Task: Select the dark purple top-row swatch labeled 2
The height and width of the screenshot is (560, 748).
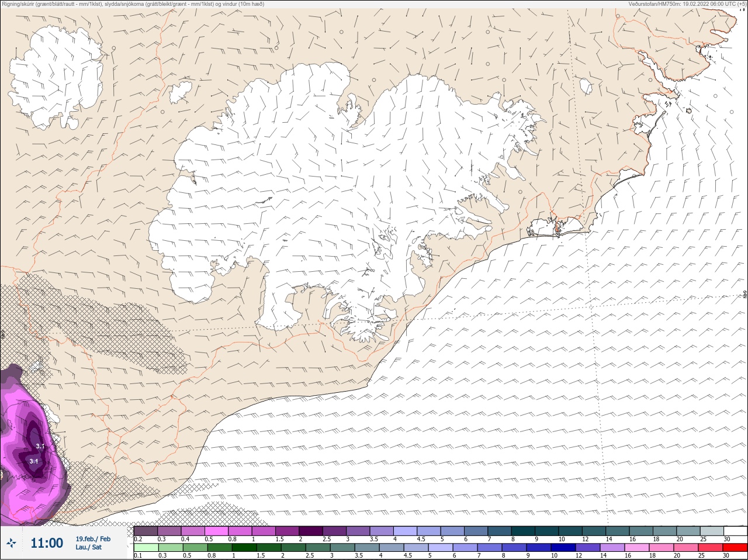Action: coord(311,531)
